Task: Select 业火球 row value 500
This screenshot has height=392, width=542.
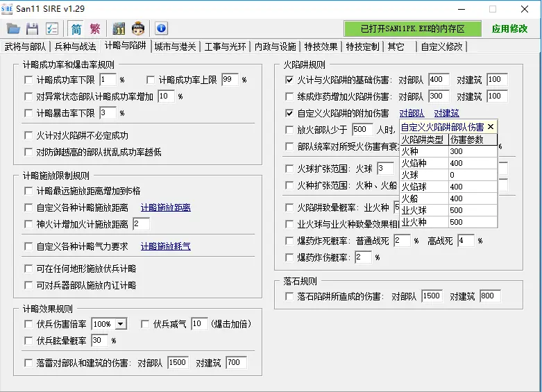Action: pos(473,210)
